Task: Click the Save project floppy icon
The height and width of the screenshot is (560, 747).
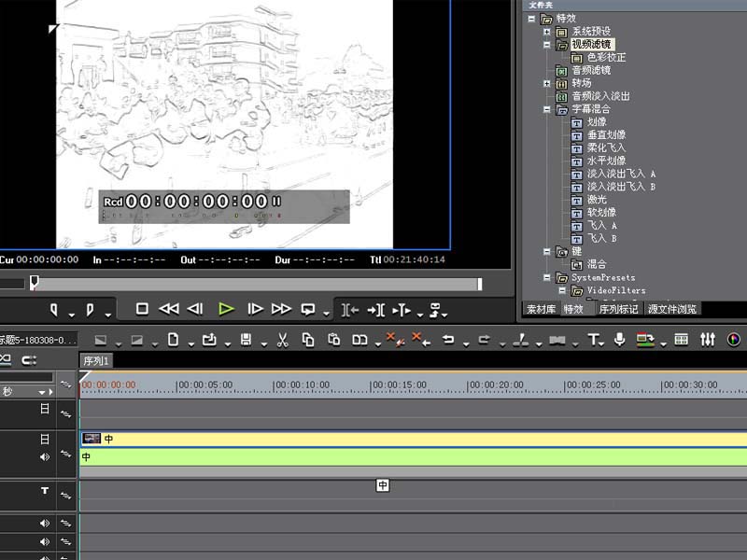Action: click(x=246, y=340)
